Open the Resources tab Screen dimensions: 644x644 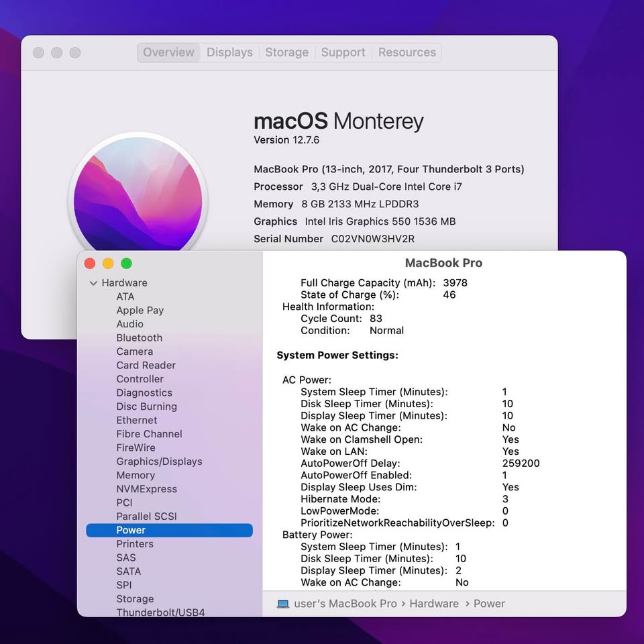coord(407,52)
